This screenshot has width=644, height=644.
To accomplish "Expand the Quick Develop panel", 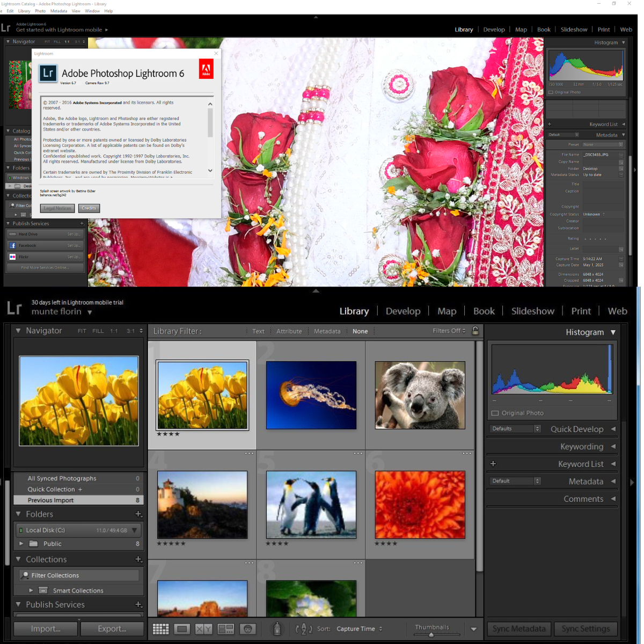I will coord(613,429).
